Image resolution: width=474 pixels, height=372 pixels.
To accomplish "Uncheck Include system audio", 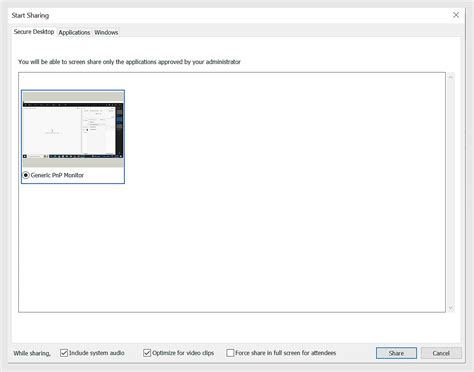I will (64, 353).
